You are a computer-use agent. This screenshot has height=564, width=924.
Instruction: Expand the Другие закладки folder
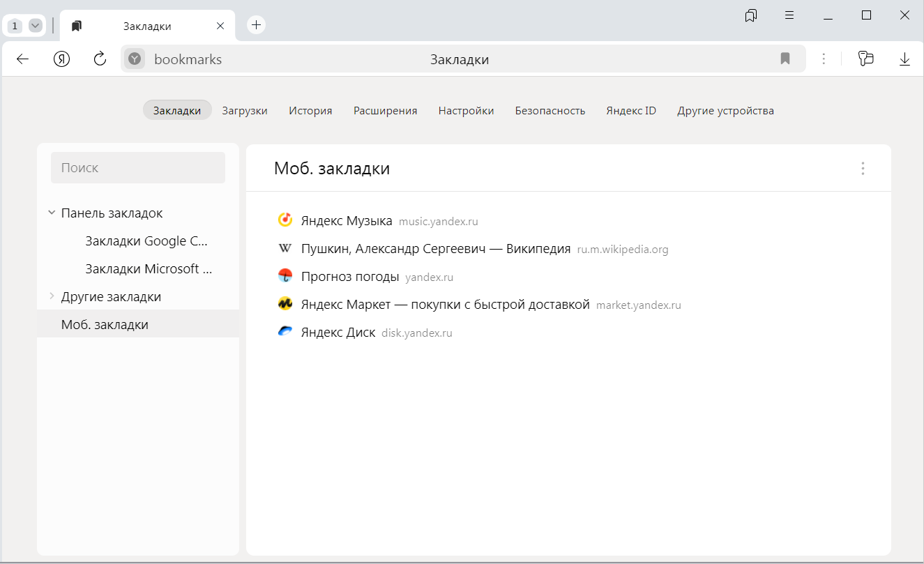(x=52, y=297)
